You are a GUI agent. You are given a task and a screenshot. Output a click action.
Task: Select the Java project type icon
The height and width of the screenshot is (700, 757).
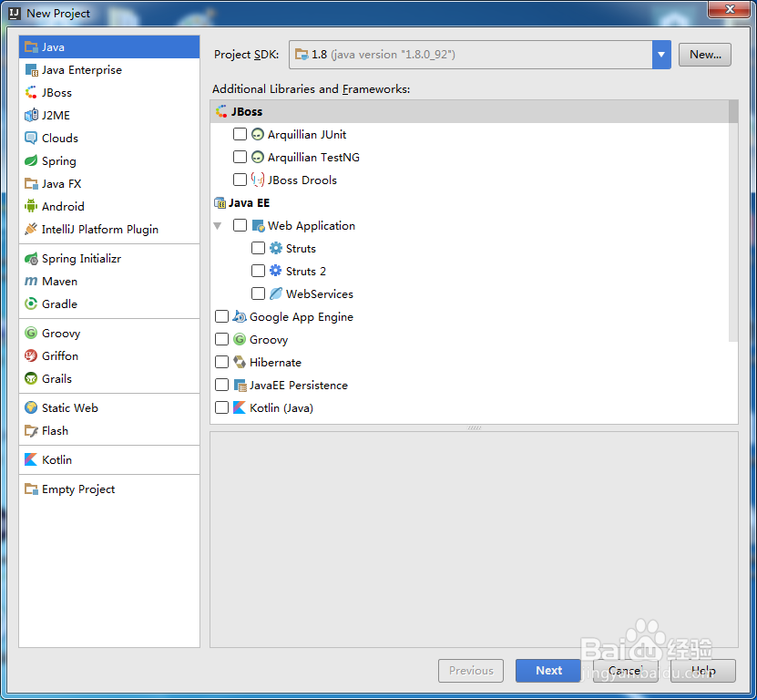click(31, 46)
